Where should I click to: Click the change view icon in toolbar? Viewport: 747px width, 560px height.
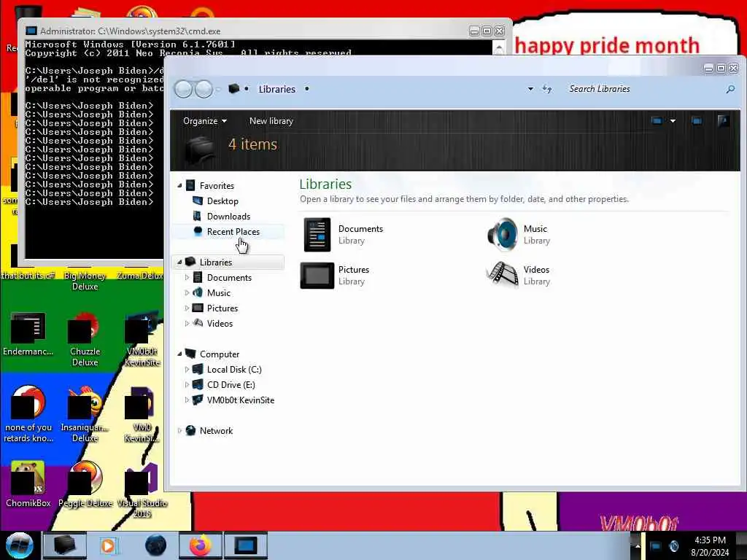click(x=657, y=121)
